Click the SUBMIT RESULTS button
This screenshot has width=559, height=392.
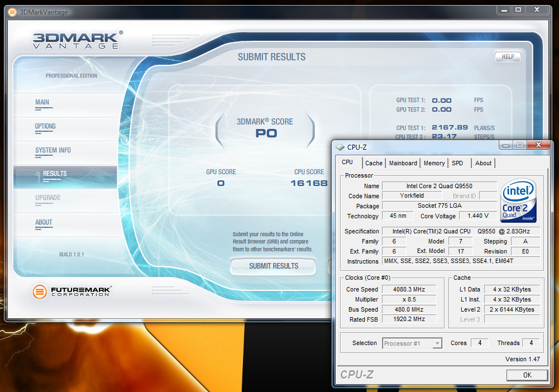coord(273,266)
